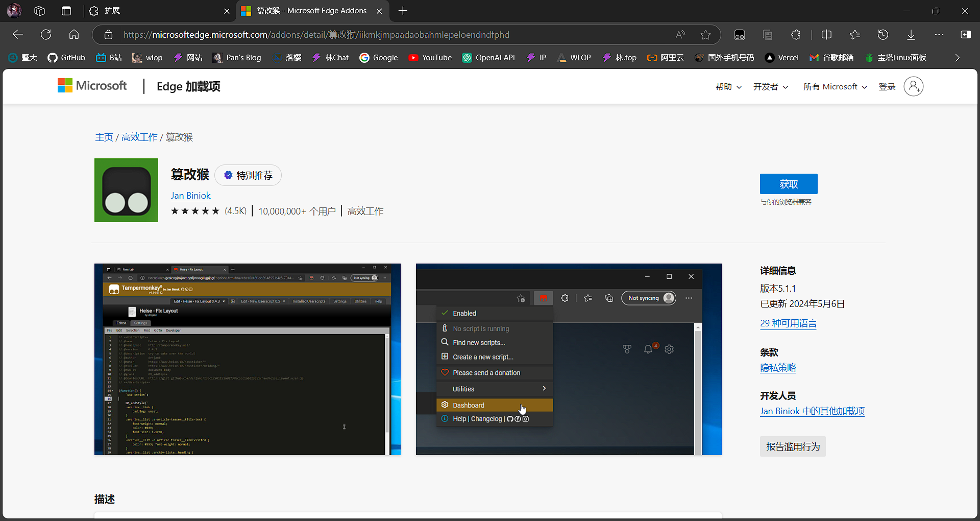Viewport: 980px width, 521px height.
Task: Expand the 帮助 dropdown menu
Action: (x=728, y=87)
